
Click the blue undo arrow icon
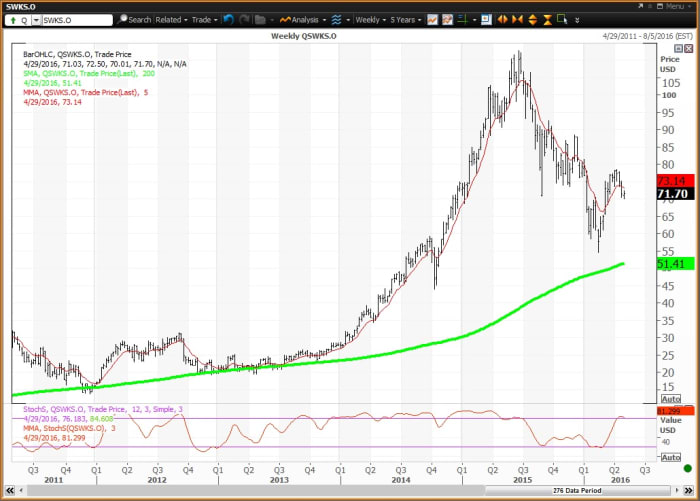tap(229, 19)
